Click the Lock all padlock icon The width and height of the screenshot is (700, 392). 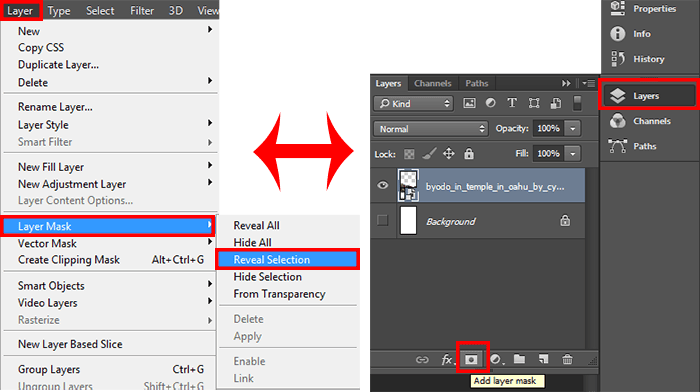[x=468, y=154]
